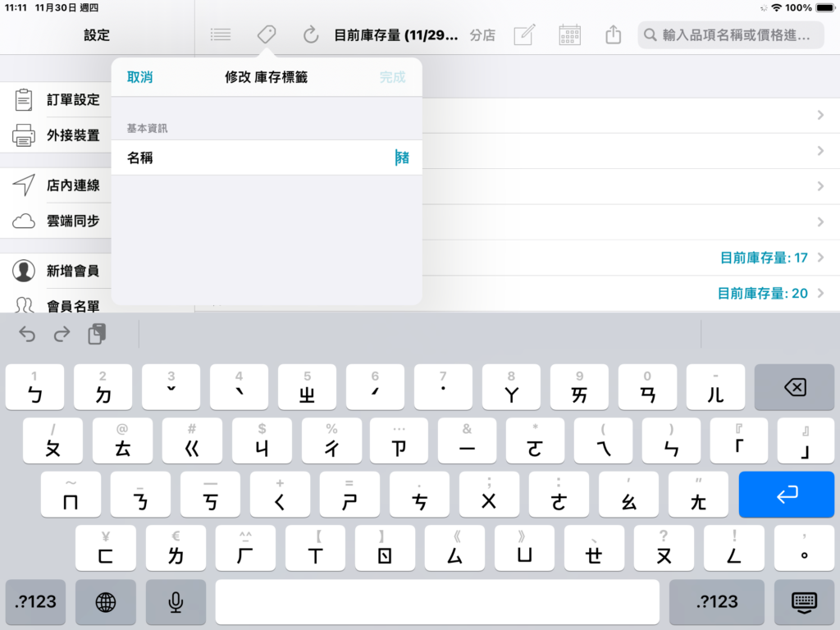
Task: Open the list view icon in toolbar
Action: [220, 34]
